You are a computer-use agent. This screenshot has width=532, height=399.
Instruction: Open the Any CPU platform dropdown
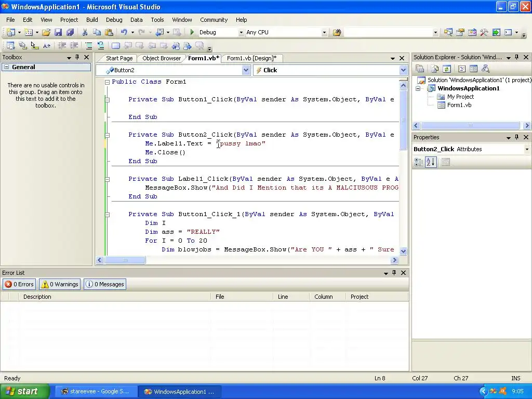324,33
